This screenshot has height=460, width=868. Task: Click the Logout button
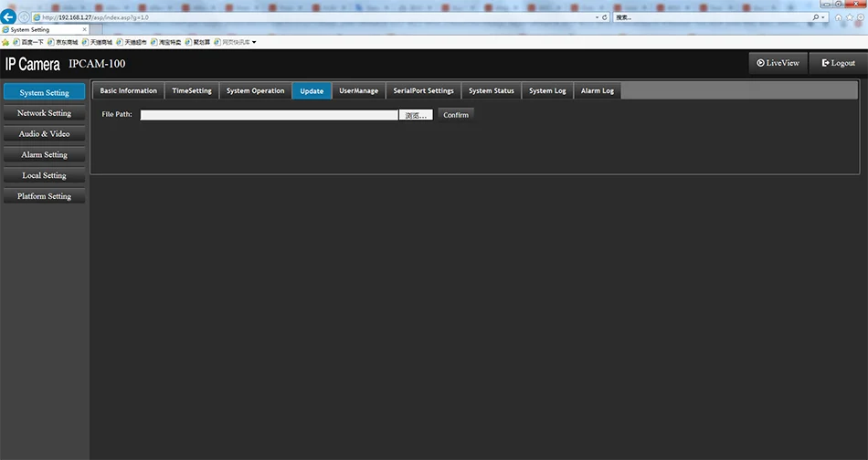838,63
